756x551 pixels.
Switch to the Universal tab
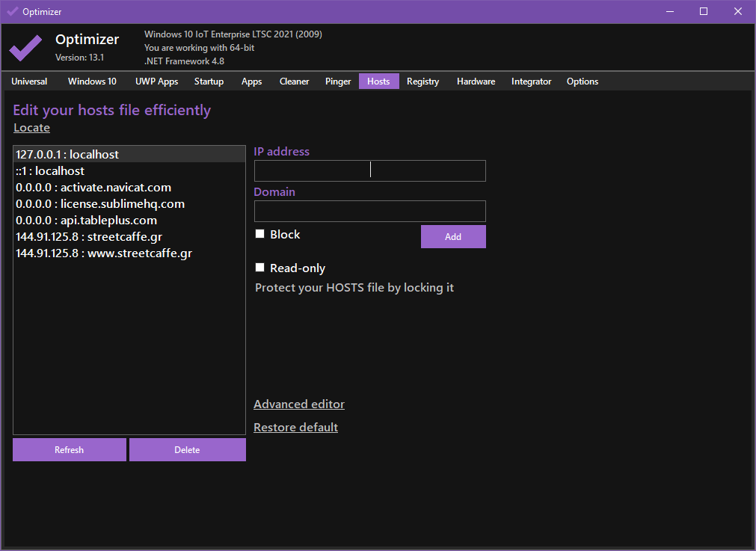[29, 81]
